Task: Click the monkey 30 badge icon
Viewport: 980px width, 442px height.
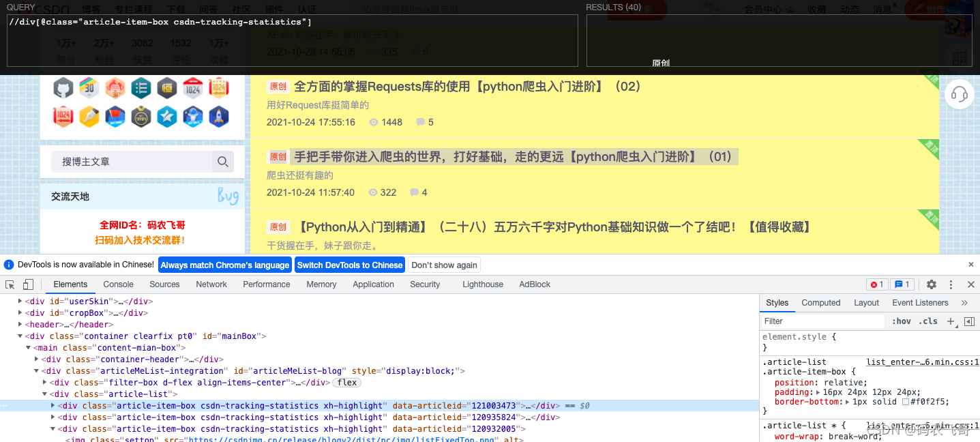Action: [x=115, y=87]
